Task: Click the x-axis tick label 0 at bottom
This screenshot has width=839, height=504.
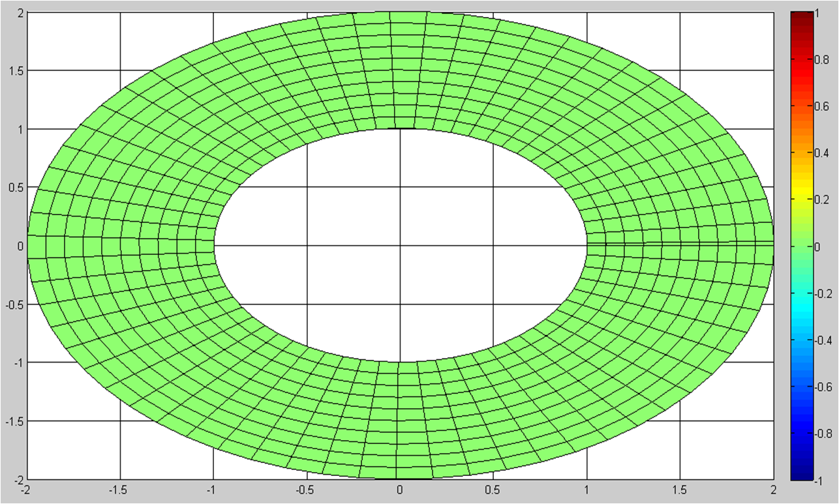Action: coord(400,490)
